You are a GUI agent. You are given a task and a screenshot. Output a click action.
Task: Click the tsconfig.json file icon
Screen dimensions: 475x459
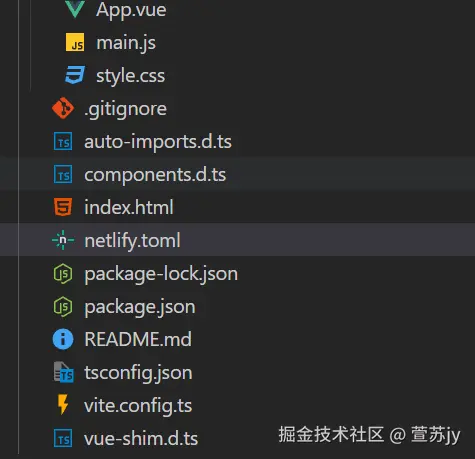63,372
